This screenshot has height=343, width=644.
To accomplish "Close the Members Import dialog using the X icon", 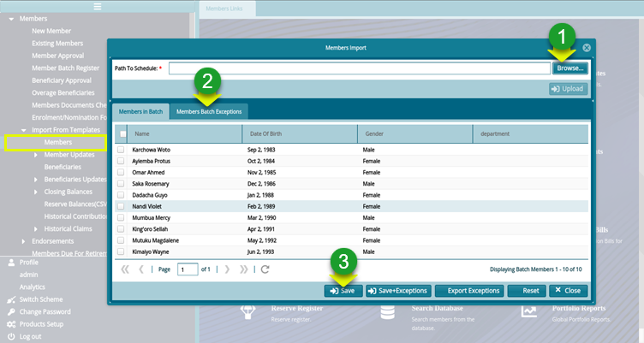I will pyautogui.click(x=587, y=48).
